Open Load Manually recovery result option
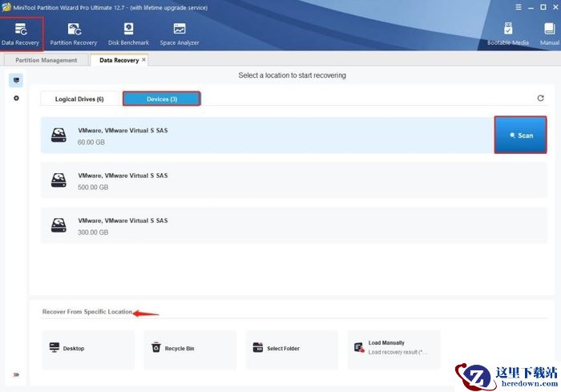This screenshot has width=561, height=392. click(x=394, y=350)
